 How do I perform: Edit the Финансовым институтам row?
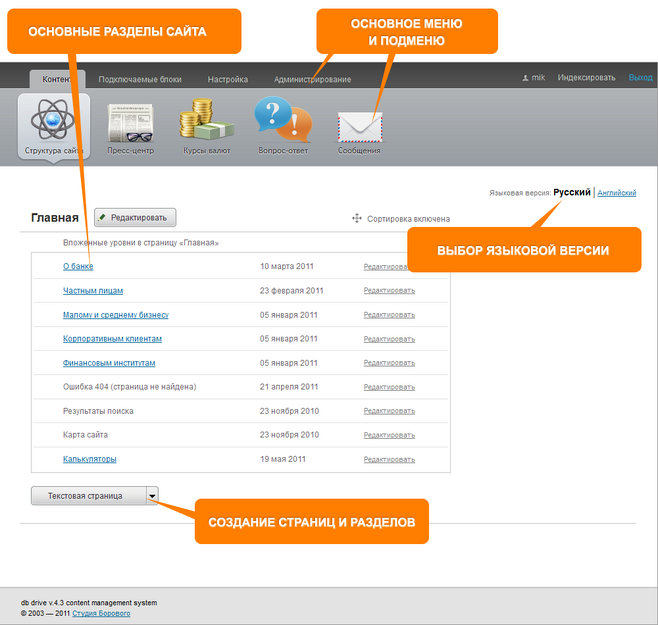tap(389, 363)
